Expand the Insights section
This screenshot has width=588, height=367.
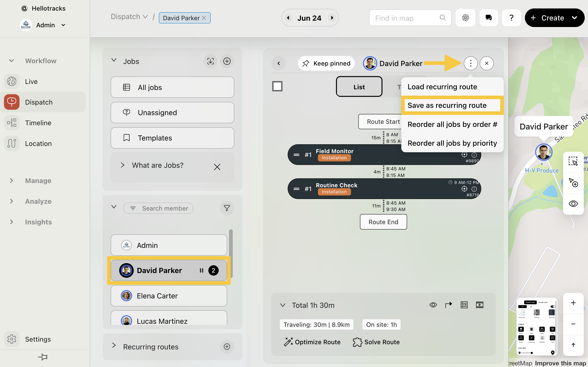click(11, 222)
